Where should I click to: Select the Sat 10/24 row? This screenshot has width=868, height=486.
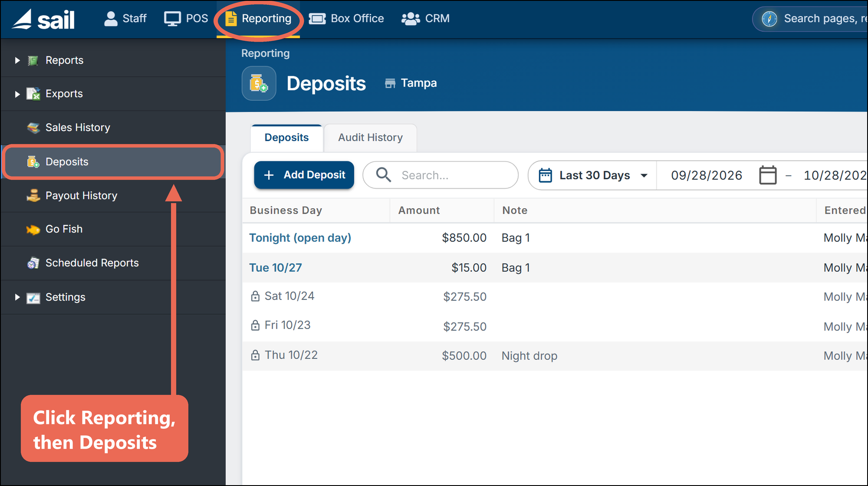coord(555,297)
